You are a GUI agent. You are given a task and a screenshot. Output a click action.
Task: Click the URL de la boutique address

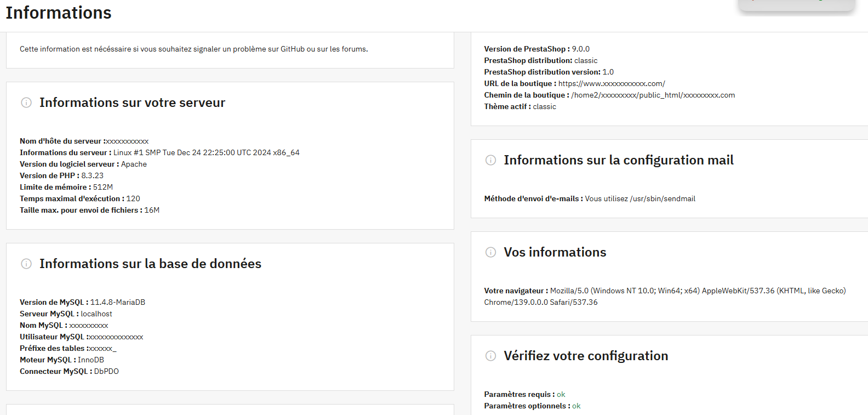pos(612,83)
